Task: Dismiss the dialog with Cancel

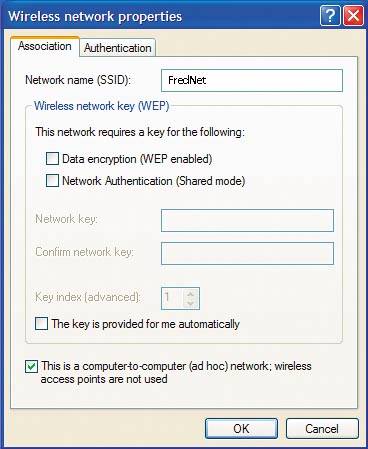Action: pyautogui.click(x=322, y=428)
